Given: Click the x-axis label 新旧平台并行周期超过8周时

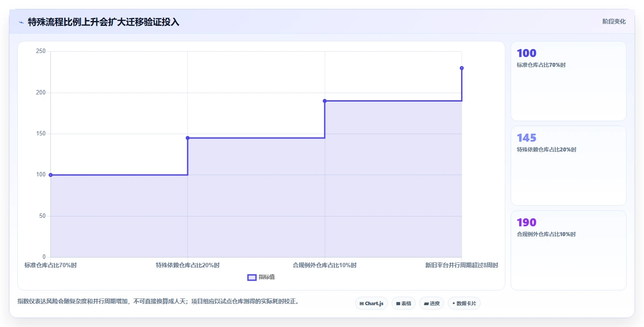Looking at the screenshot, I should 462,266.
